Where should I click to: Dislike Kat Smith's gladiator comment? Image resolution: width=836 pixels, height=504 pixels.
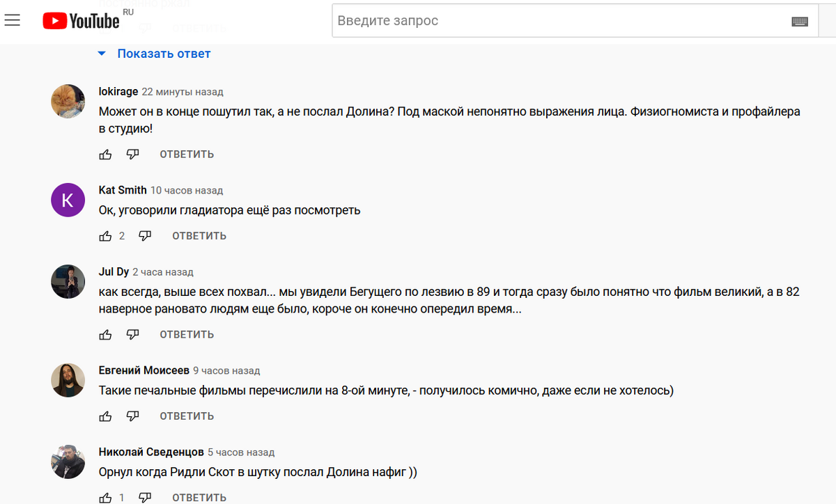[x=145, y=236]
